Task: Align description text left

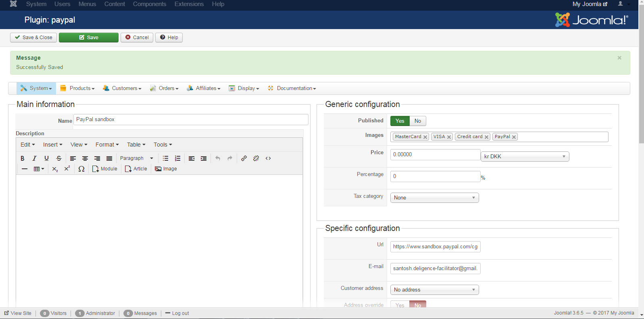Action: pos(73,158)
